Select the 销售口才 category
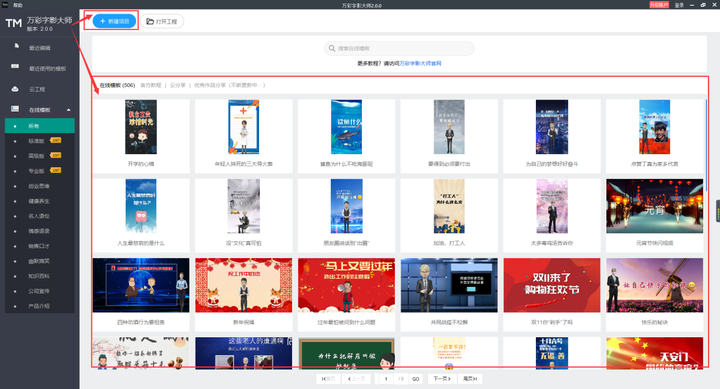The height and width of the screenshot is (389, 720). coord(39,246)
